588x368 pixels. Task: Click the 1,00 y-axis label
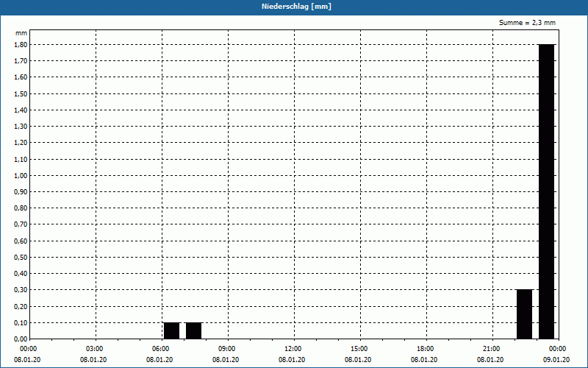(21, 175)
